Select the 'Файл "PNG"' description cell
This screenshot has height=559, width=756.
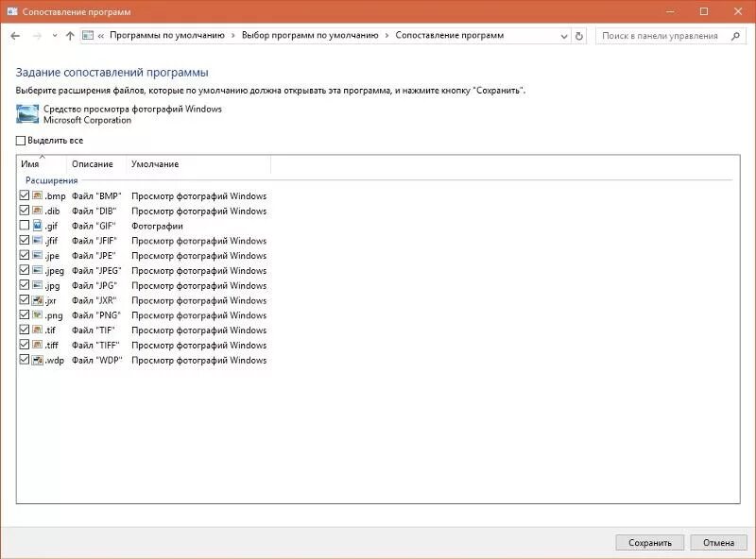tap(96, 315)
